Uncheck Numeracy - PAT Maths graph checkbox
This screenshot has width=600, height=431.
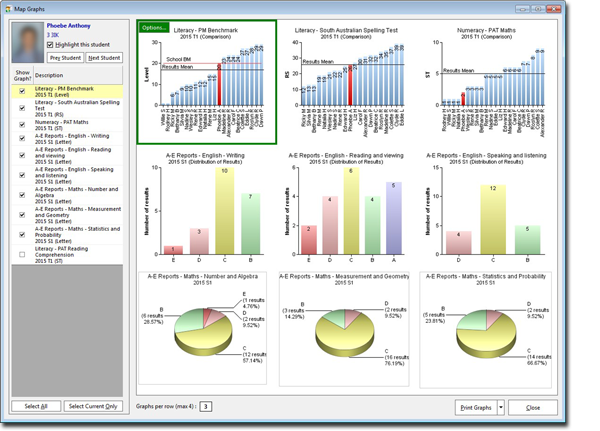pos(22,125)
